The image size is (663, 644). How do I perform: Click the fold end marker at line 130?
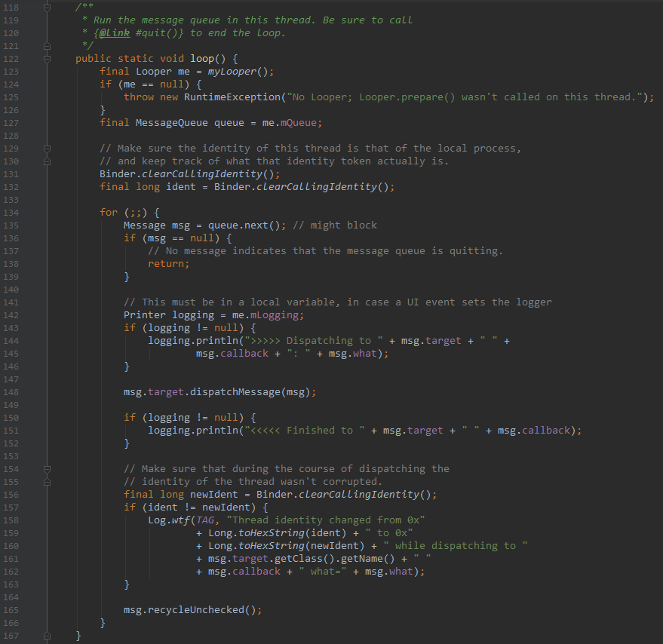48,161
